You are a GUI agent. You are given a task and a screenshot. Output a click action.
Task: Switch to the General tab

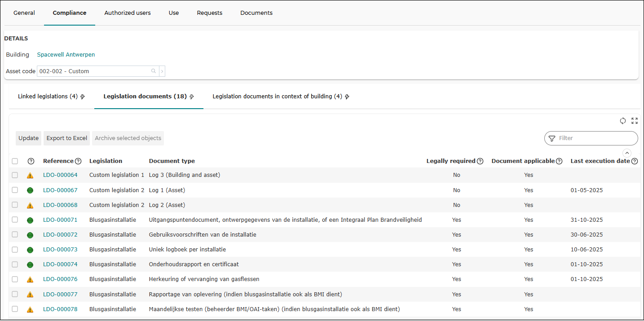coord(24,13)
